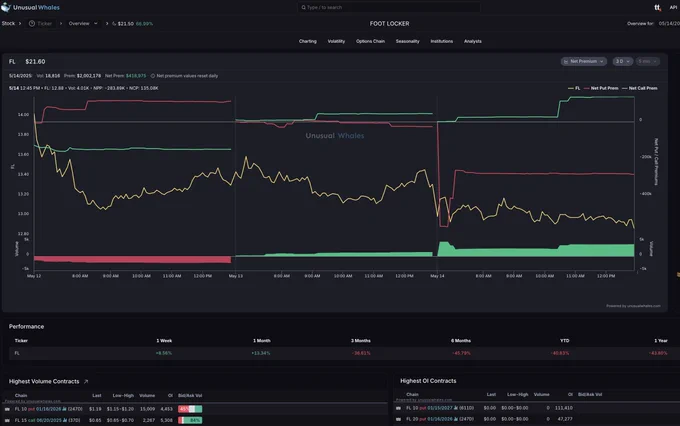Click row icon before FL 10 put 01/16/2026
The image size is (680, 426).
[x=7, y=409]
